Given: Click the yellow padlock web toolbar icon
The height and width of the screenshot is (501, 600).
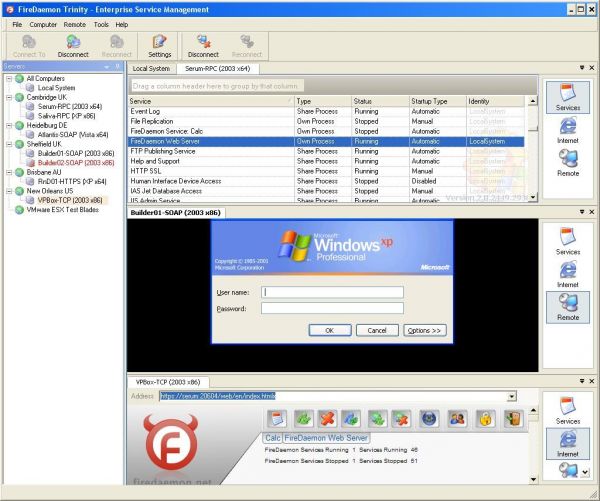Looking at the screenshot, I should [486, 418].
